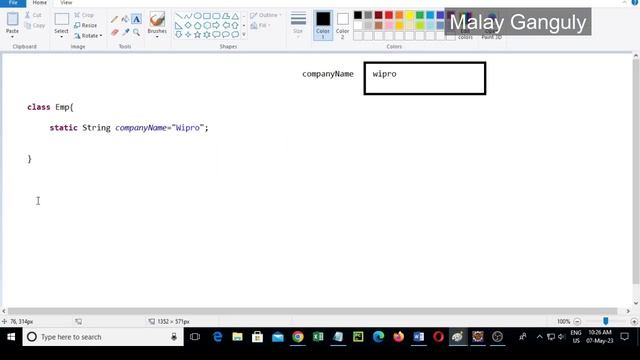640x360 pixels.
Task: Expand the Rotate dropdown
Action: (101, 36)
